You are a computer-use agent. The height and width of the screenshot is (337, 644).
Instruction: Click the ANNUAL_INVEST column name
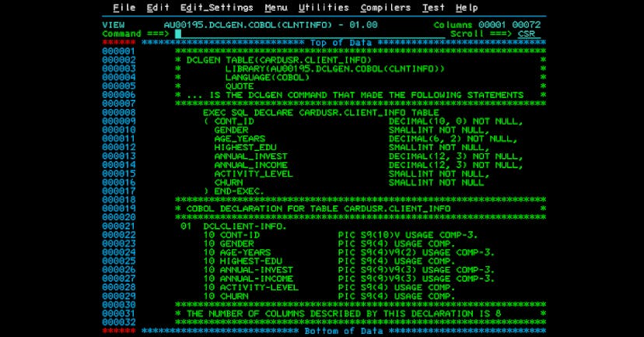click(251, 156)
